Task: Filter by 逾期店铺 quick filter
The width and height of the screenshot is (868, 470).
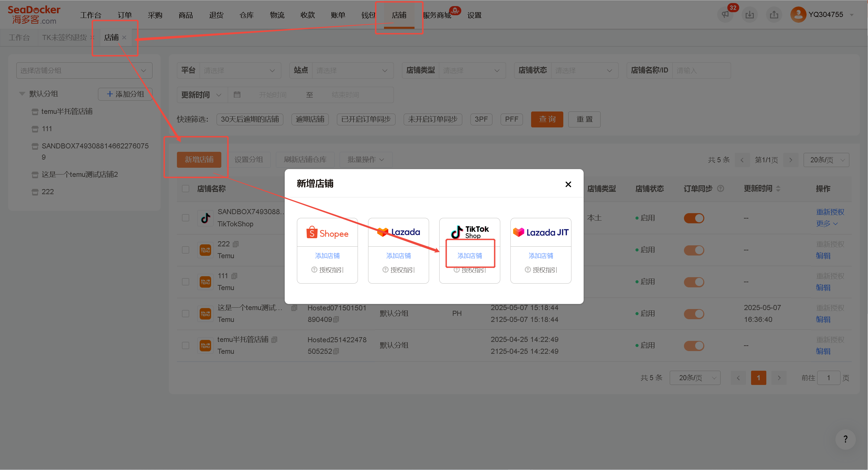Action: (x=310, y=119)
